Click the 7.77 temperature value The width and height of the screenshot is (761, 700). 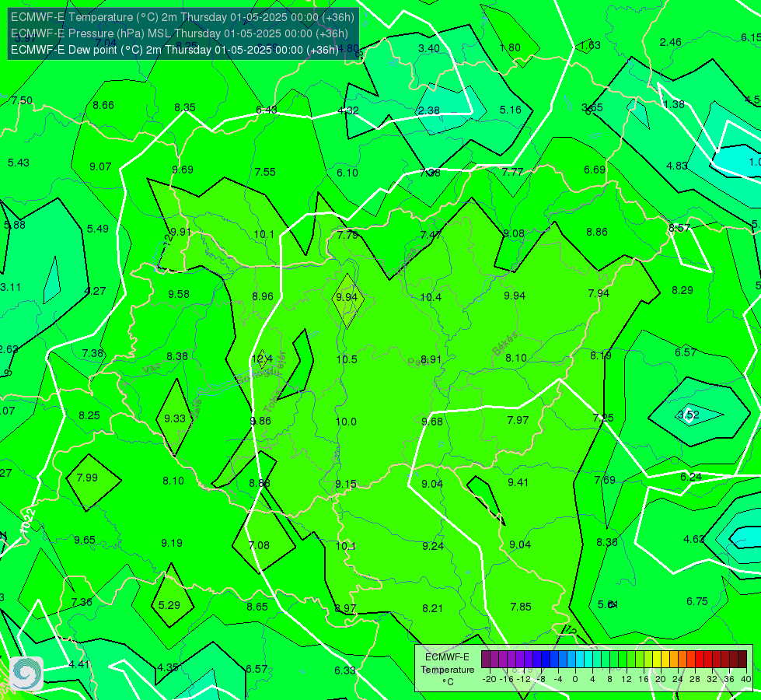pyautogui.click(x=512, y=172)
